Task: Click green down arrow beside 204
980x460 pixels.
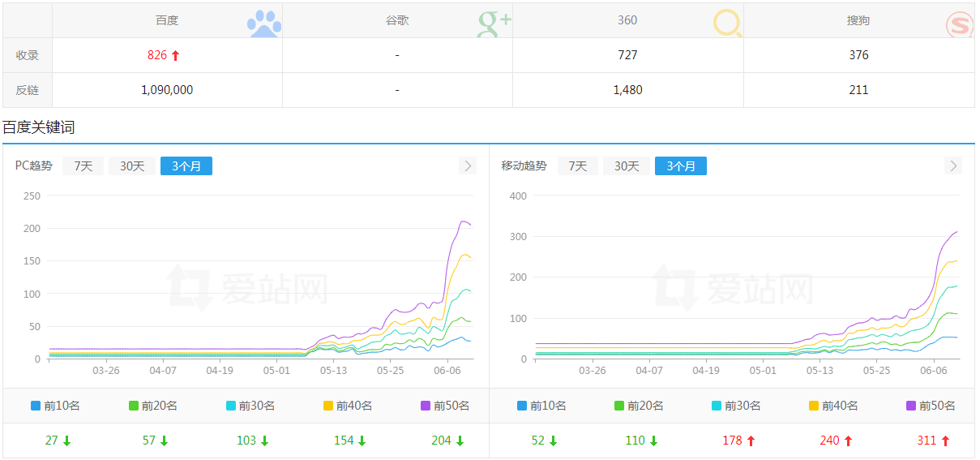Action: pos(460,441)
